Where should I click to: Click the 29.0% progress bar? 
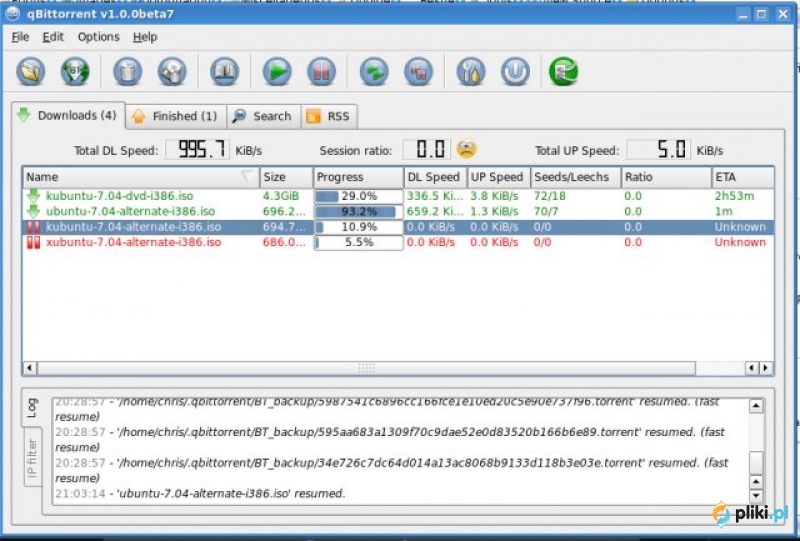tap(358, 196)
